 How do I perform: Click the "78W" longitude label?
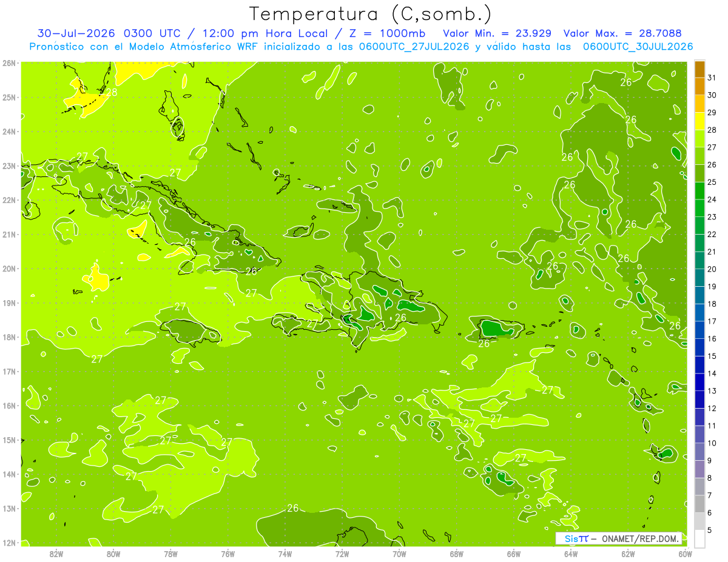(170, 554)
